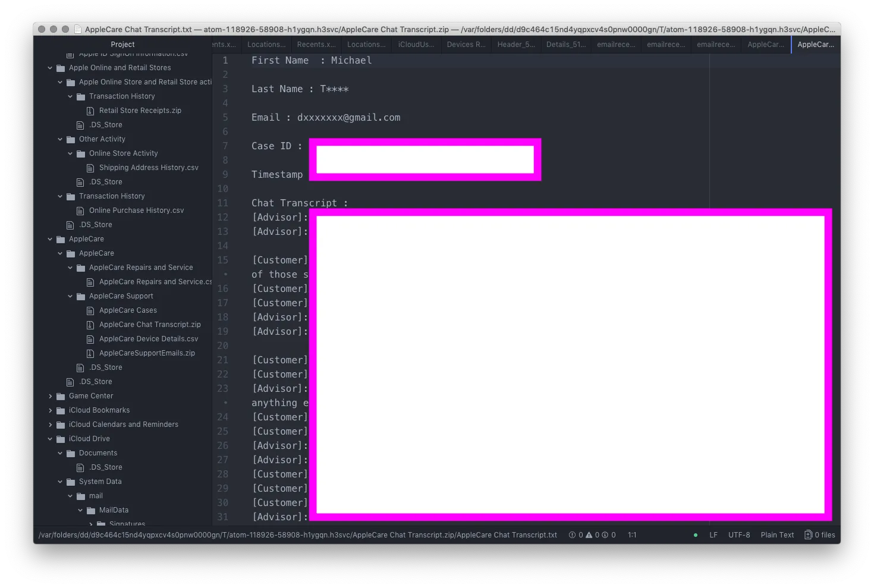Image resolution: width=874 pixels, height=588 pixels.
Task: Switch to the Recents.x... tab
Action: [x=316, y=45]
